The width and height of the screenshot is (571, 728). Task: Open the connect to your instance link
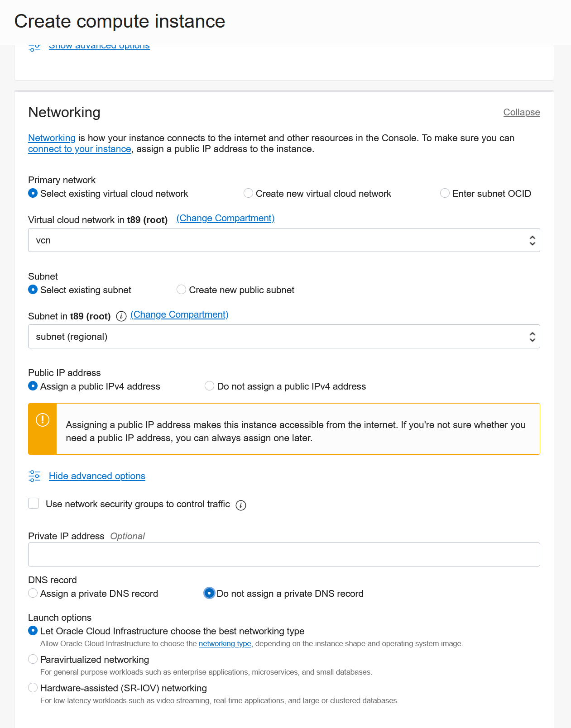(79, 149)
